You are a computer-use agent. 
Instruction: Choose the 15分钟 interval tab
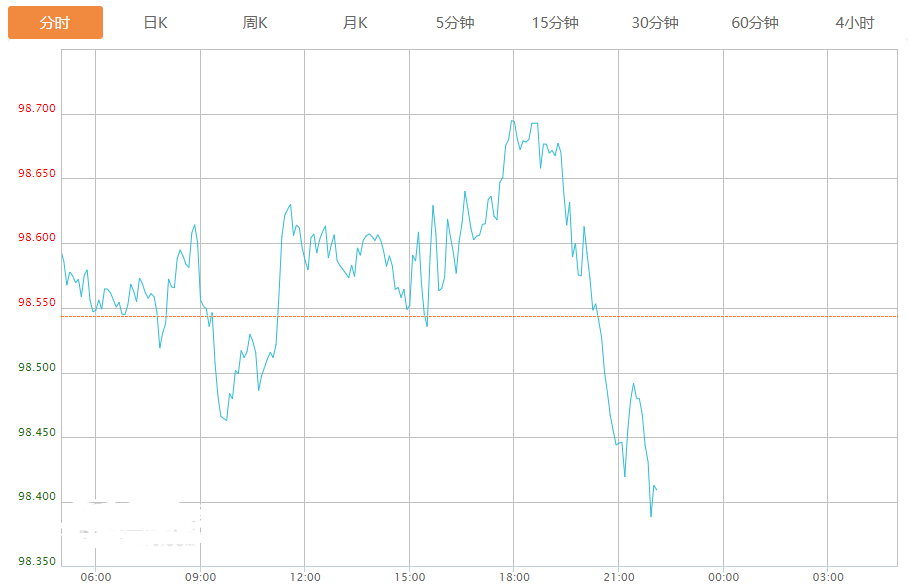pos(555,23)
